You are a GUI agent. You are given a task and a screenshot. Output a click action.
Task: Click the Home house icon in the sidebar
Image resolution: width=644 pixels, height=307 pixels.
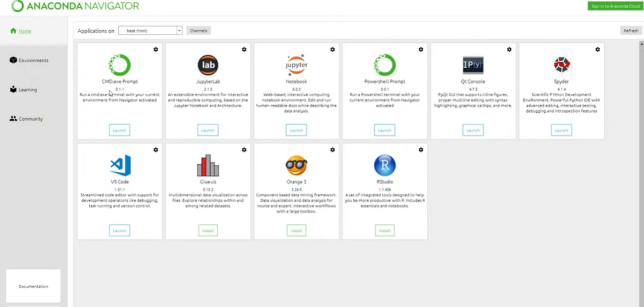13,31
